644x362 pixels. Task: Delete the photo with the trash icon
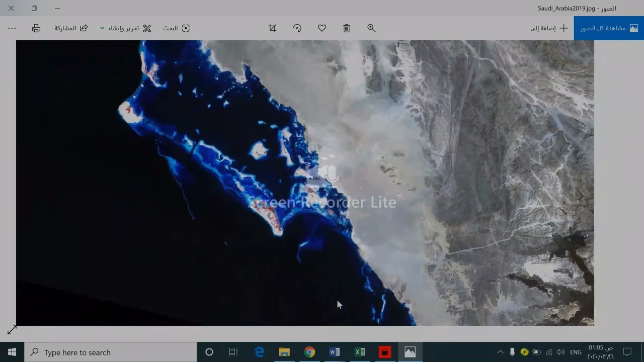point(347,28)
